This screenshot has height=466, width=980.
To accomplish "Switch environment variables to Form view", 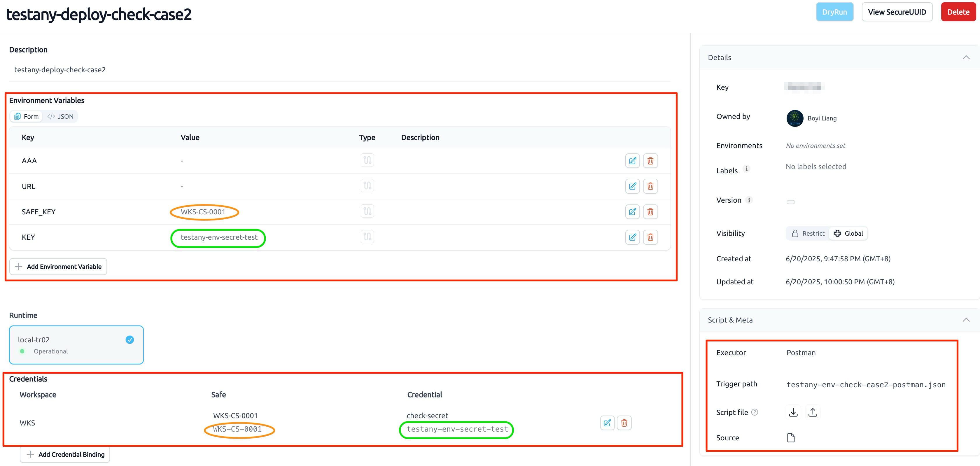I will pyautogui.click(x=26, y=116).
